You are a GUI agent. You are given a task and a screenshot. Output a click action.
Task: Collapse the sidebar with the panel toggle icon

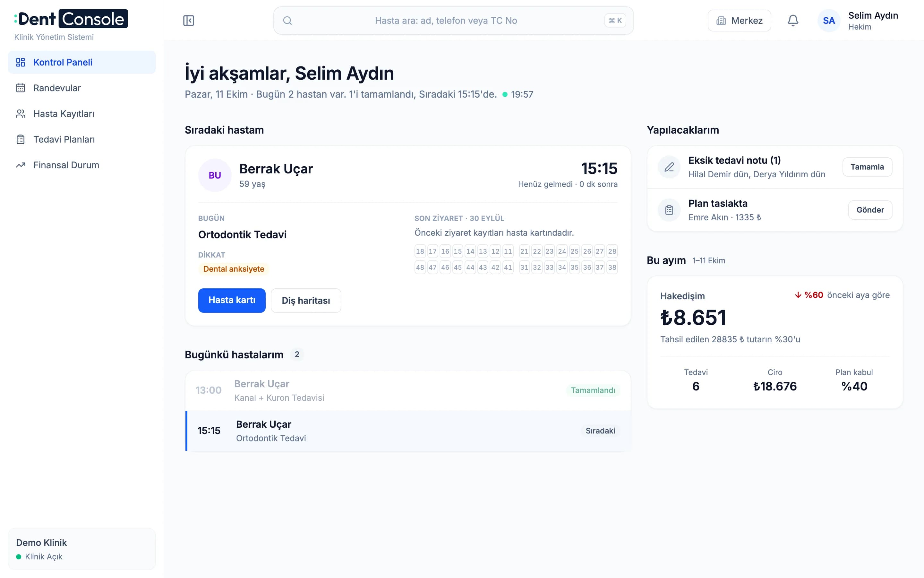(189, 21)
